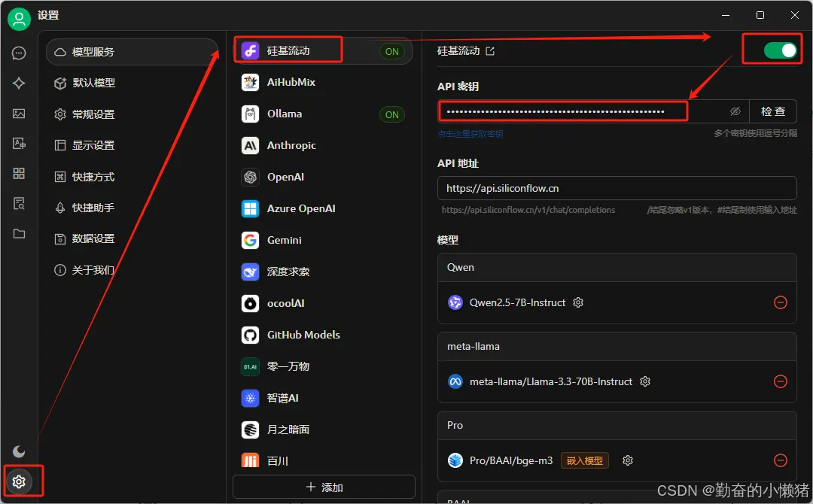Remove the Qwen2.5-7B-Instruct model
Screen dimensions: 813x504
click(x=781, y=302)
